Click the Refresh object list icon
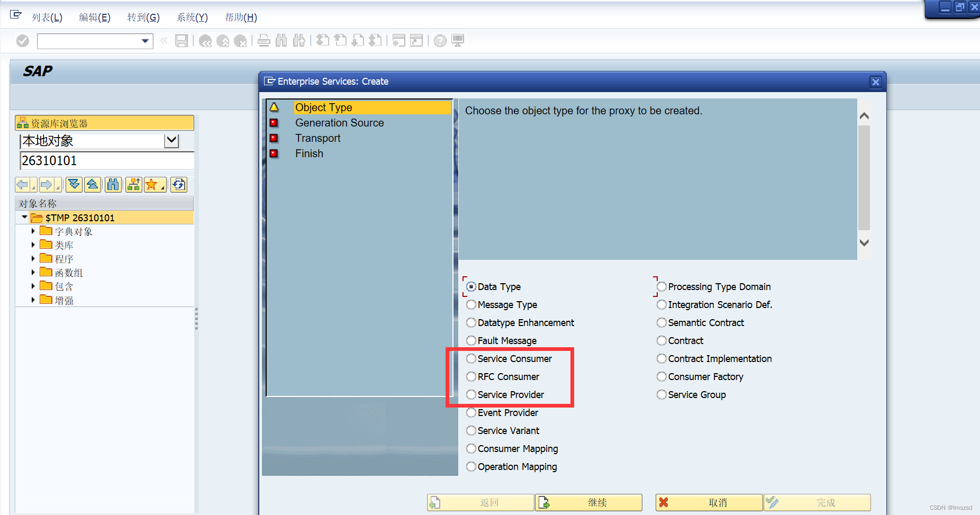Screen dimensions: 980x515 coord(179,185)
